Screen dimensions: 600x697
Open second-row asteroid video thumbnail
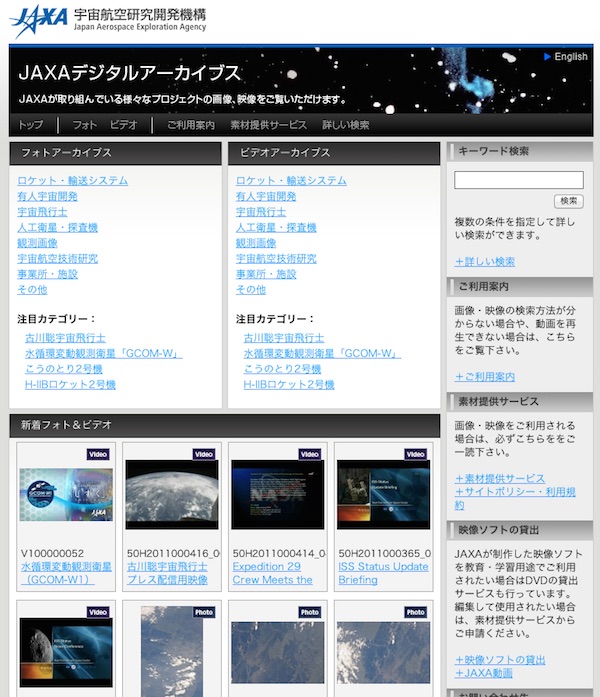click(66, 653)
